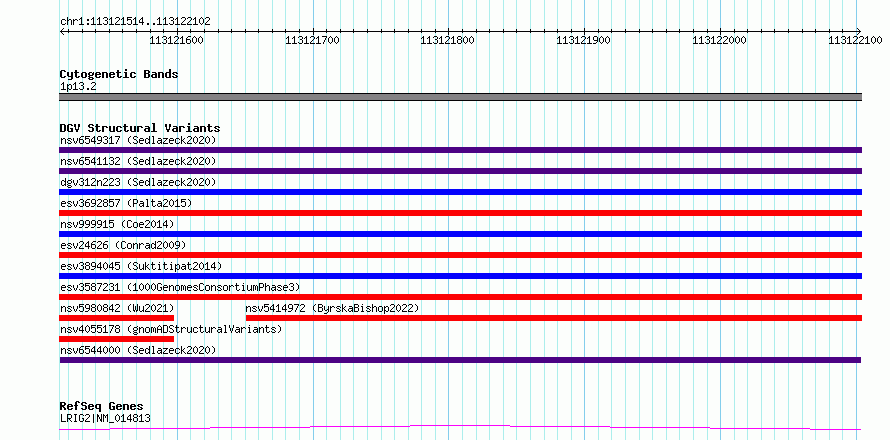Click the red bar under esv3692857
Screen dimensions: 890x440
click(x=461, y=213)
